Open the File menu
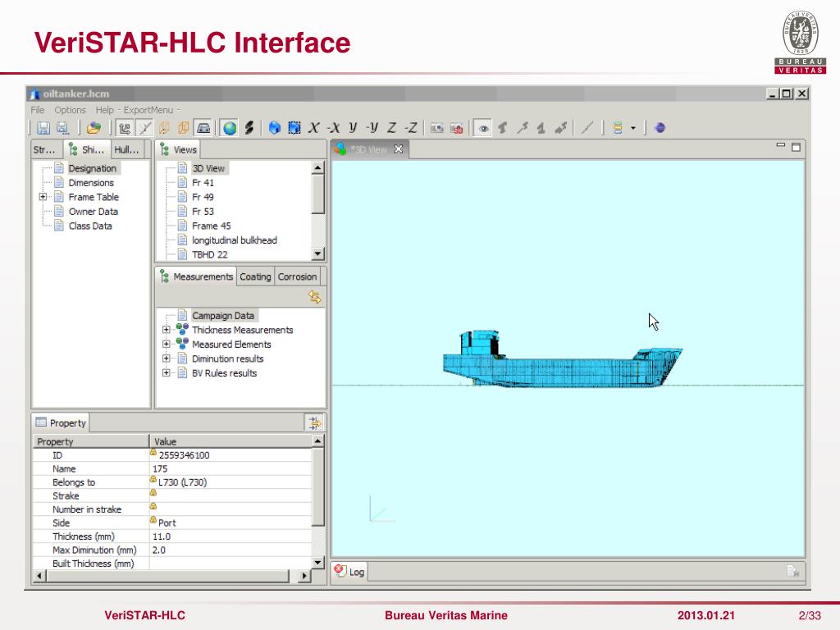The height and width of the screenshot is (630, 840). (38, 110)
